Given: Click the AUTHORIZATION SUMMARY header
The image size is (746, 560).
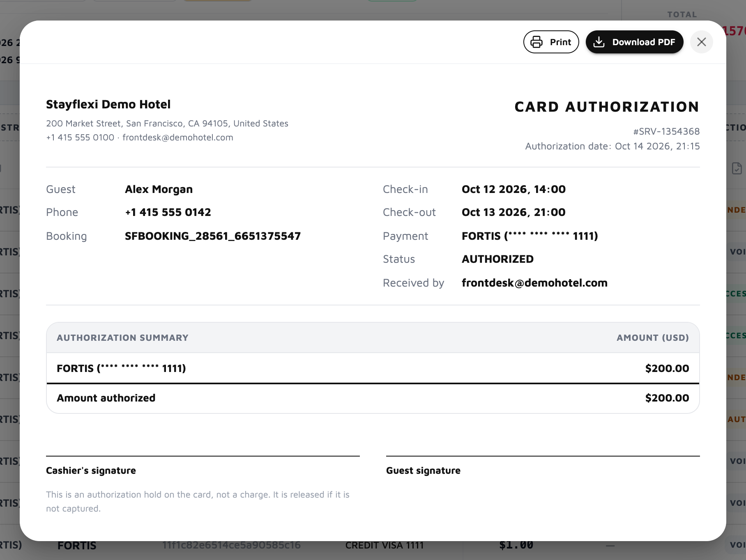Looking at the screenshot, I should pos(122,337).
